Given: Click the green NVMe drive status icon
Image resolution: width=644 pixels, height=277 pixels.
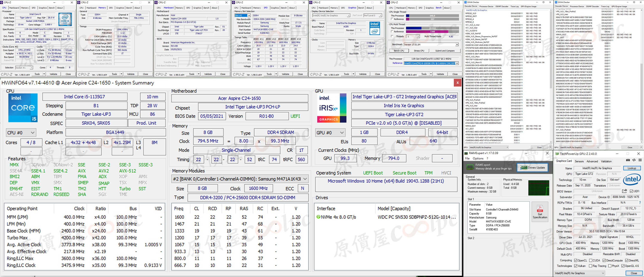Looking at the screenshot, I should tap(318, 217).
